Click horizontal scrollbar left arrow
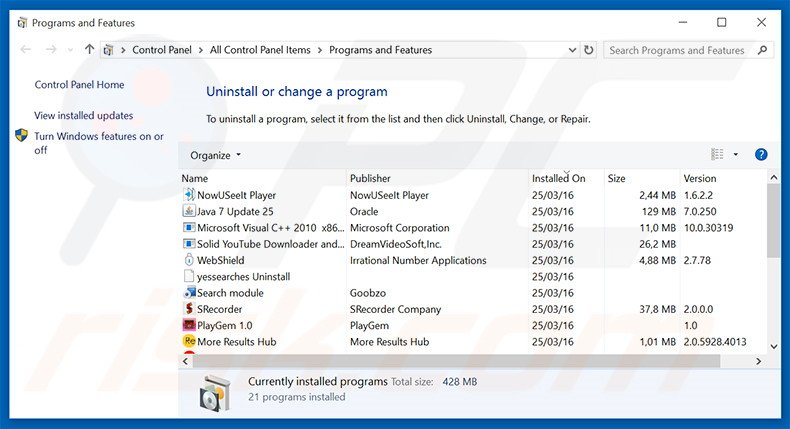The width and height of the screenshot is (790, 429). click(185, 361)
